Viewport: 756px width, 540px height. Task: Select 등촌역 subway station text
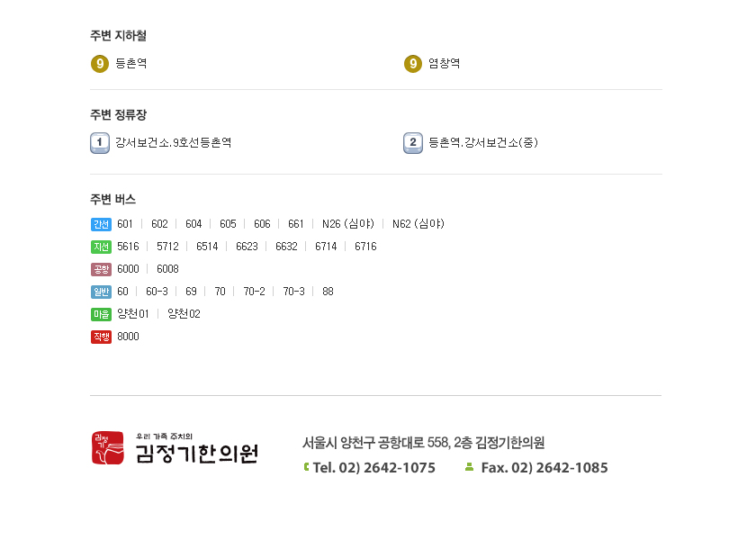coord(131,64)
